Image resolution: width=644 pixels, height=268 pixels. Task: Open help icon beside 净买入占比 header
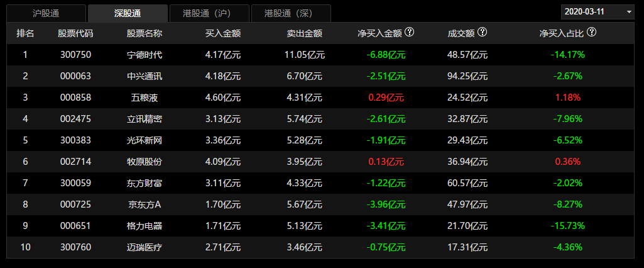pyautogui.click(x=591, y=32)
